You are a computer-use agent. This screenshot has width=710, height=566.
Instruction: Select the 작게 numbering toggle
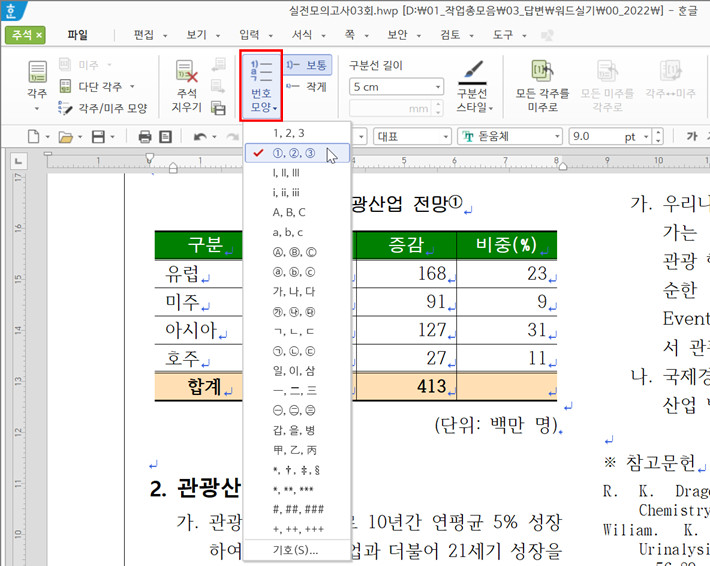[306, 87]
